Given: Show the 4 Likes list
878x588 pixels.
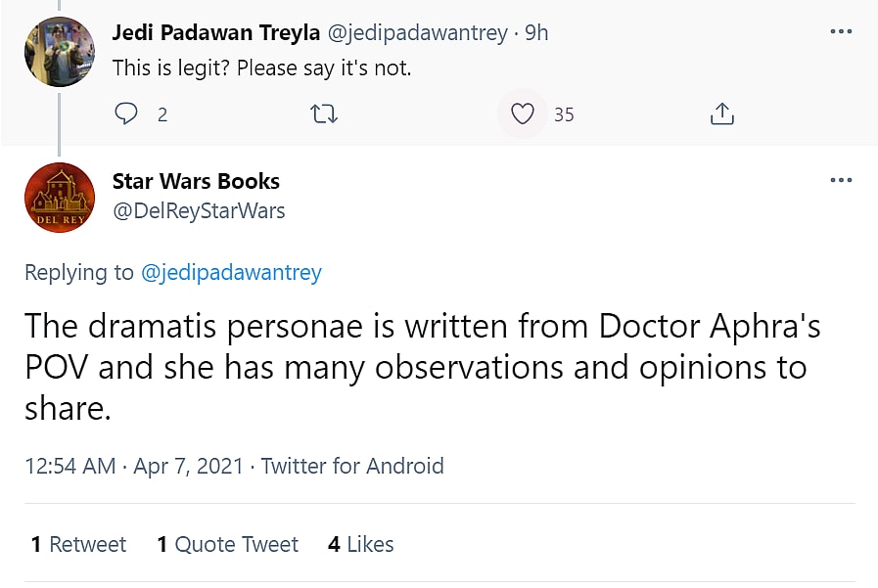Looking at the screenshot, I should click(x=360, y=544).
